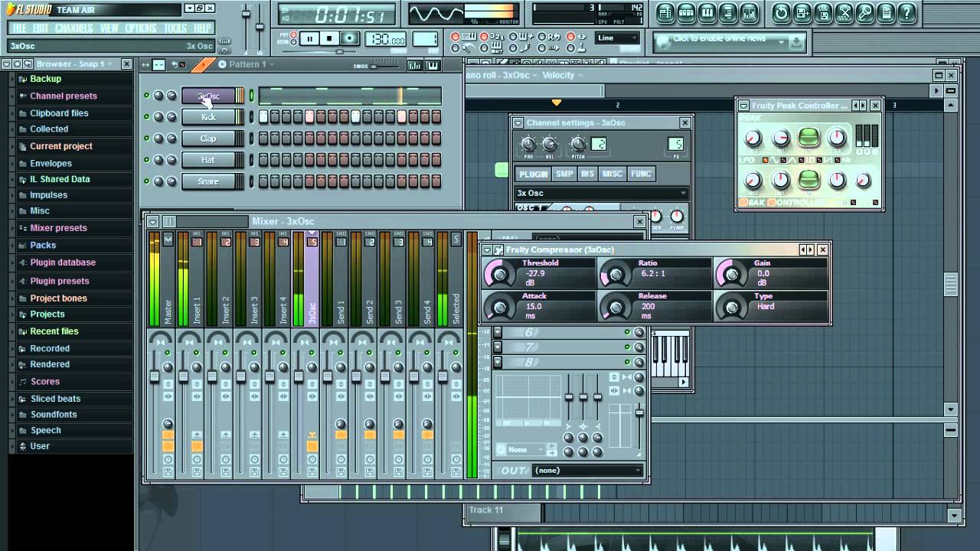The image size is (980, 551).
Task: Enable mixer effect slot 6 via its LED
Action: pos(627,332)
